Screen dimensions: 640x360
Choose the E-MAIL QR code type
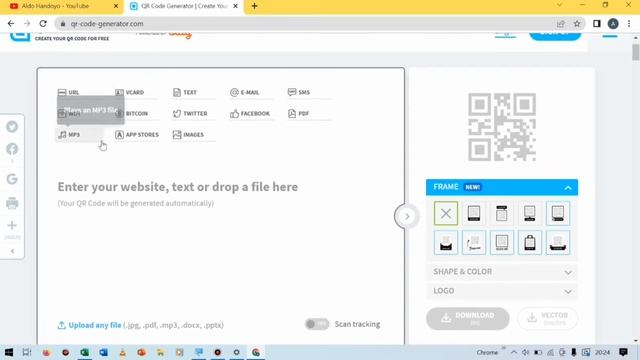pyautogui.click(x=244, y=92)
